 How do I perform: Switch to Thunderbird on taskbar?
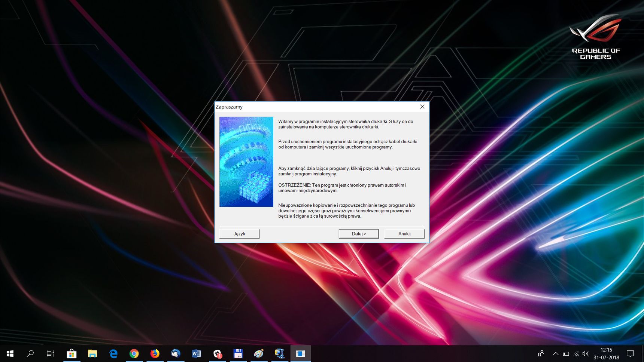coord(176,353)
